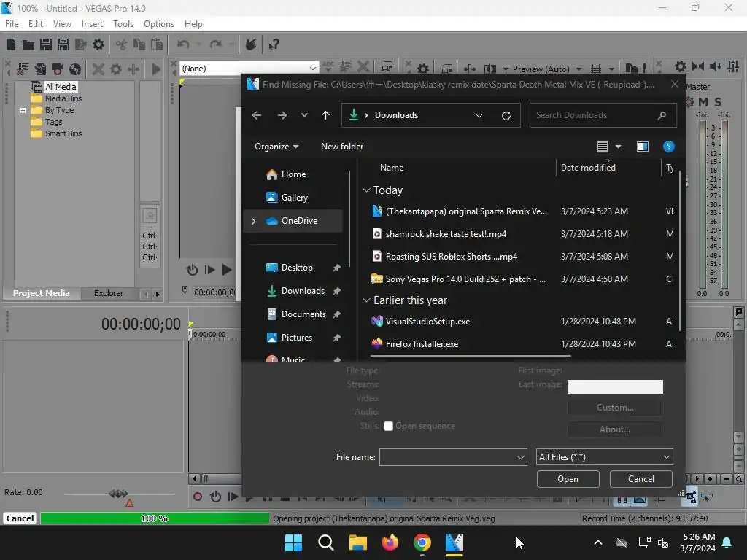The width and height of the screenshot is (747, 560).
Task: Click the Refresh icon in file dialog
Action: pos(506,116)
